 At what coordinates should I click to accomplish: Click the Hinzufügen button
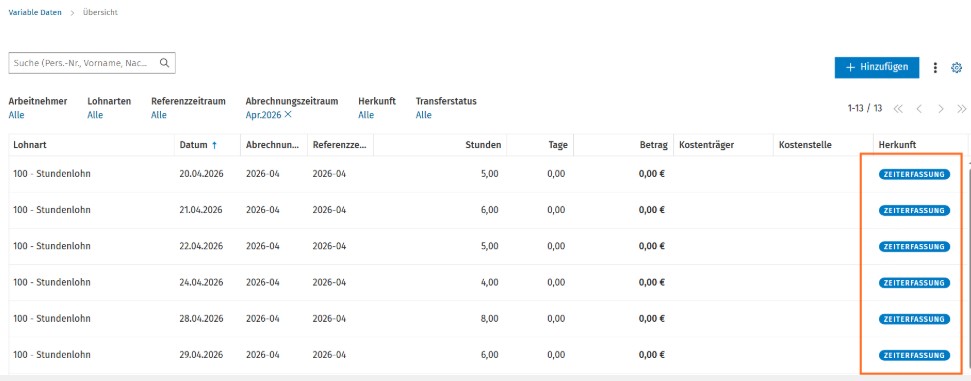pos(876,68)
